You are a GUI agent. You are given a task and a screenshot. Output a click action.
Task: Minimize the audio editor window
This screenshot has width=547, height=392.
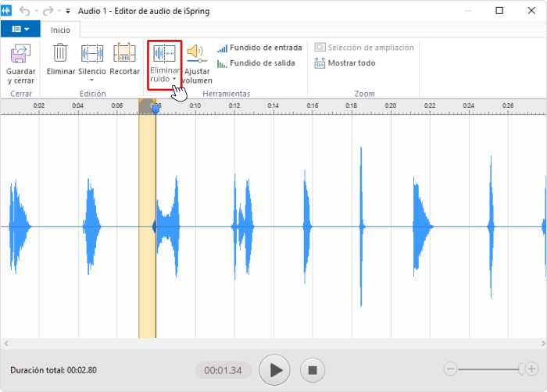point(467,11)
